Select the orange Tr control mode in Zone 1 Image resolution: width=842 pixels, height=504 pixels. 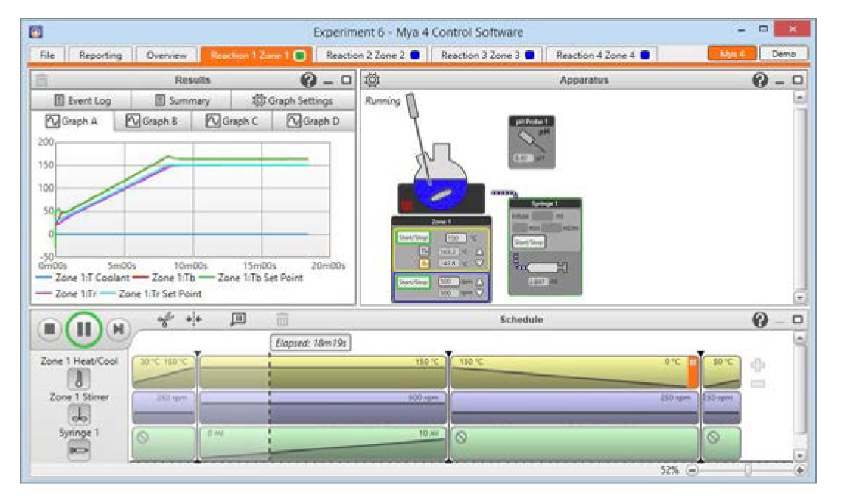424,263
